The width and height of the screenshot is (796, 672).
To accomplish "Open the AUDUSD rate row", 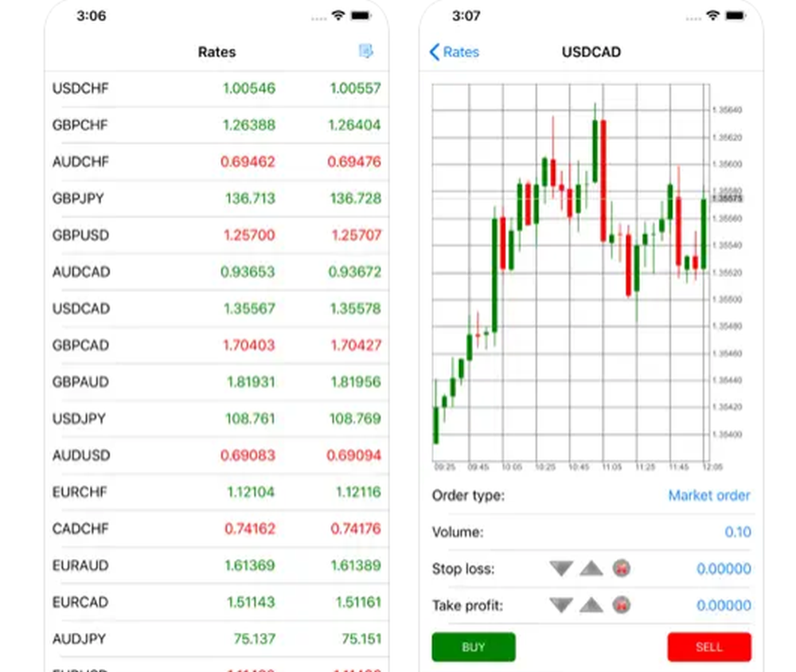I will click(217, 455).
